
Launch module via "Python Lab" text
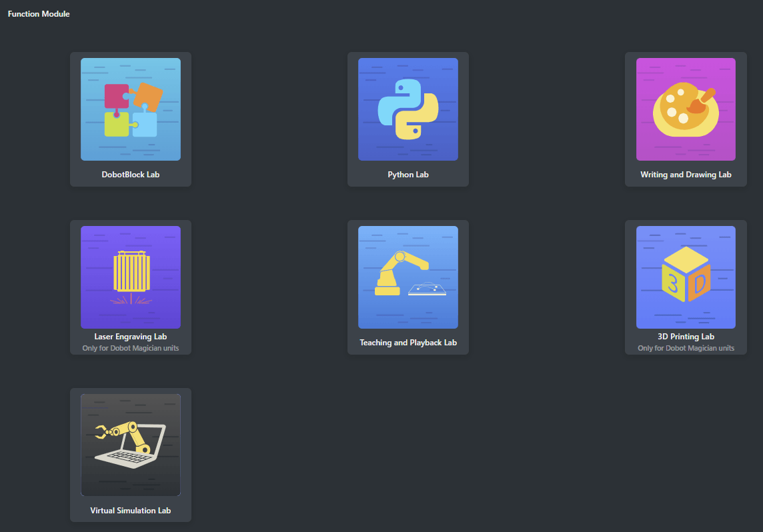point(408,175)
